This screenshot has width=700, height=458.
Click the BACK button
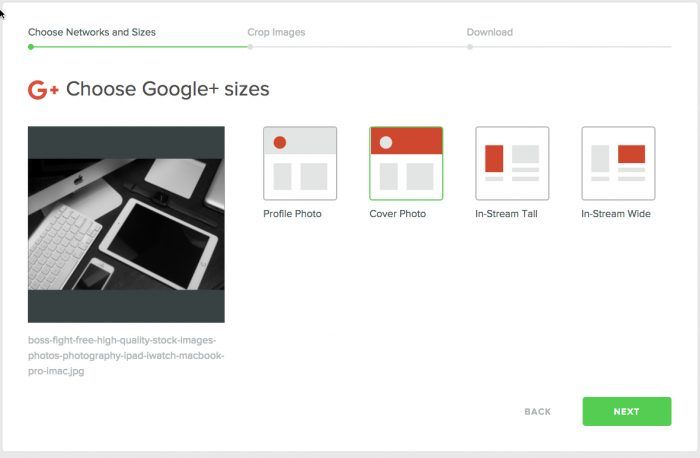pos(537,412)
